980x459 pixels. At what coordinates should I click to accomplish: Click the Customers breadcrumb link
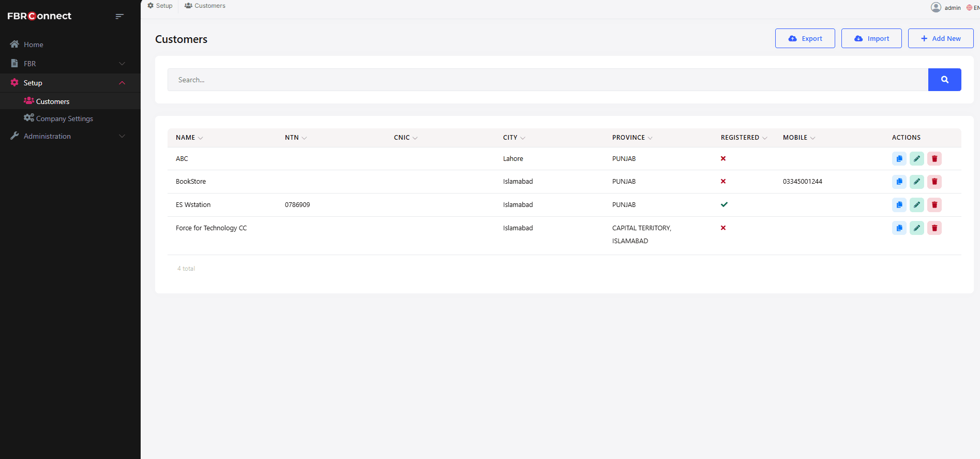point(205,6)
